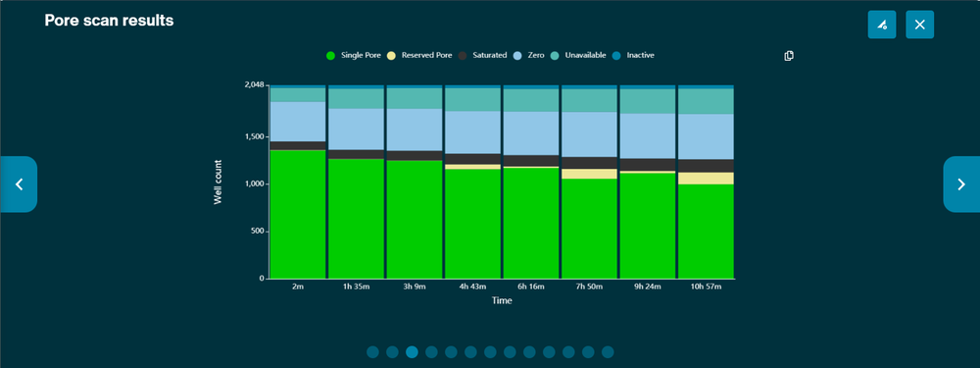Toggle the Zero legend series
The image size is (980, 368).
click(528, 55)
